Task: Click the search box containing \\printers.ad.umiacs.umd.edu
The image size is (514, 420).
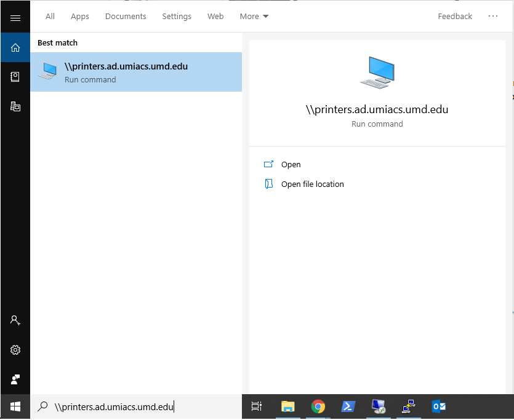Action: pos(135,406)
